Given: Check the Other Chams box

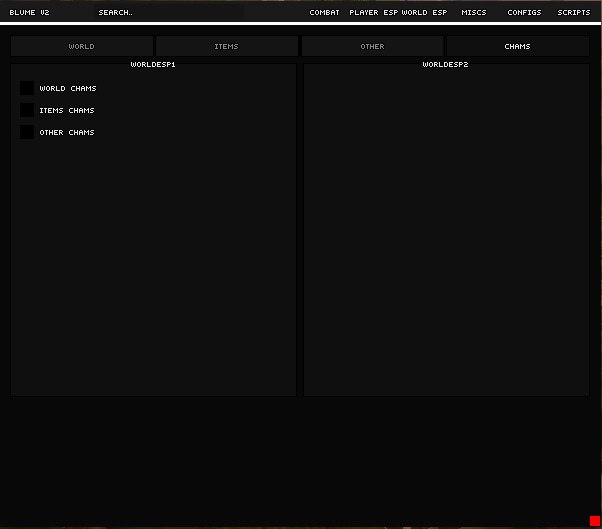Looking at the screenshot, I should click(27, 132).
